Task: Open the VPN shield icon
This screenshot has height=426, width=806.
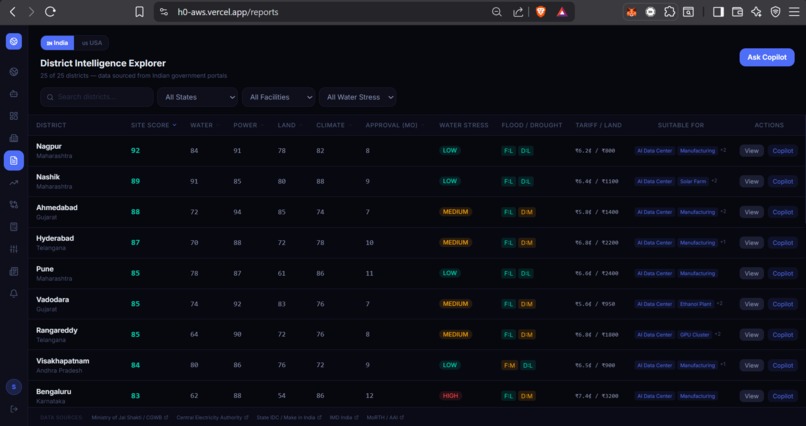Action: [x=775, y=12]
